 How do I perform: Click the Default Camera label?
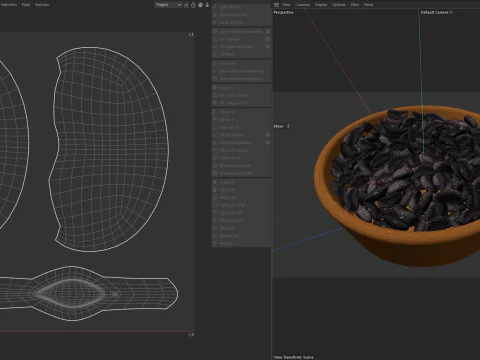click(x=434, y=12)
